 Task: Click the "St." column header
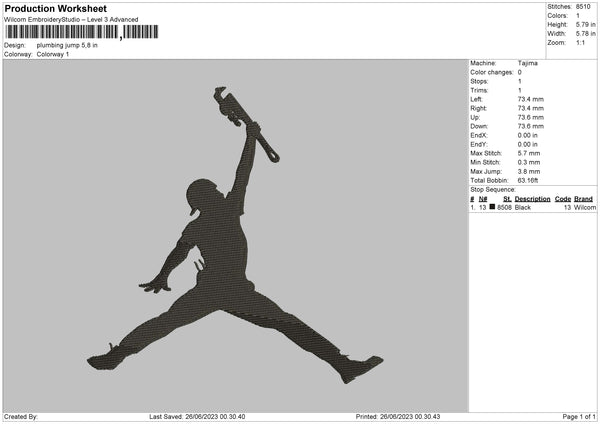(507, 199)
